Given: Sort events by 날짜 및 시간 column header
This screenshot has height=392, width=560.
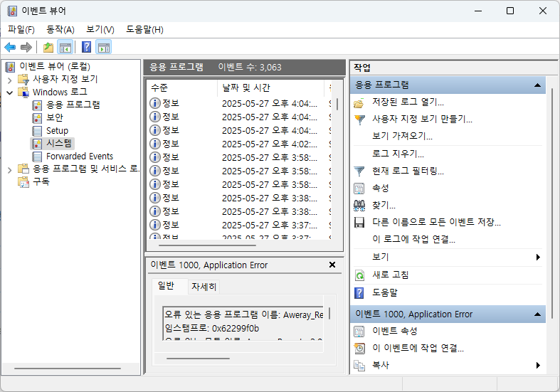Looking at the screenshot, I should tap(271, 88).
